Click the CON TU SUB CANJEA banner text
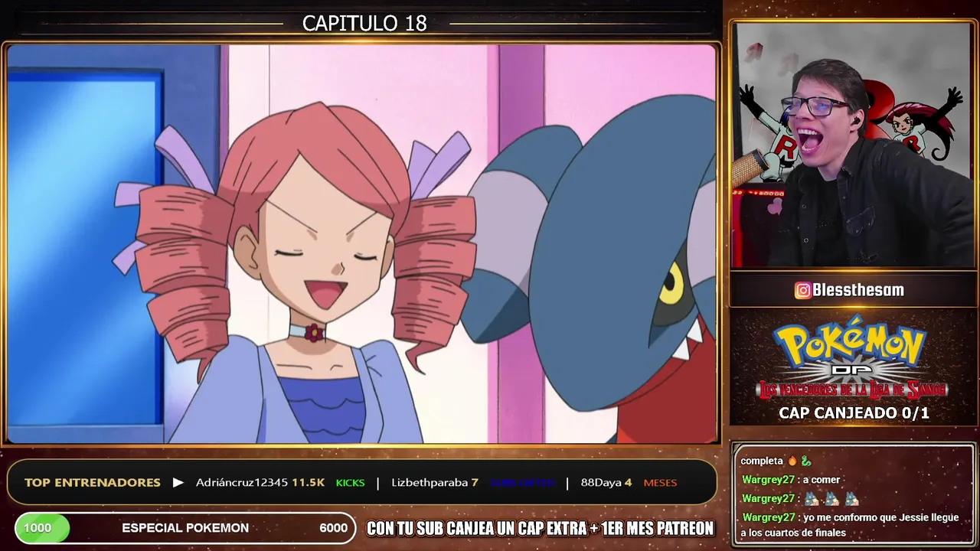Screen dimensions: 980x551 click(x=541, y=528)
